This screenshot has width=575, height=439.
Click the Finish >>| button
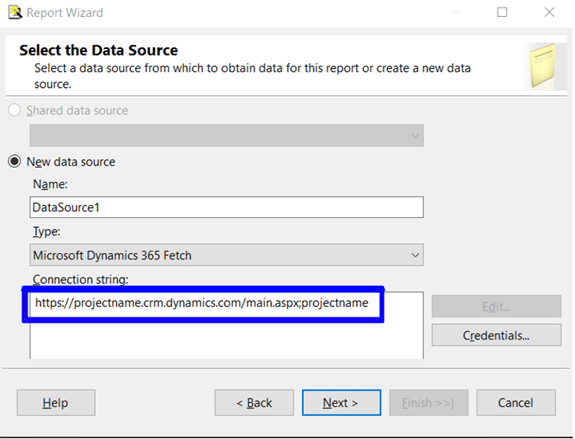429,403
